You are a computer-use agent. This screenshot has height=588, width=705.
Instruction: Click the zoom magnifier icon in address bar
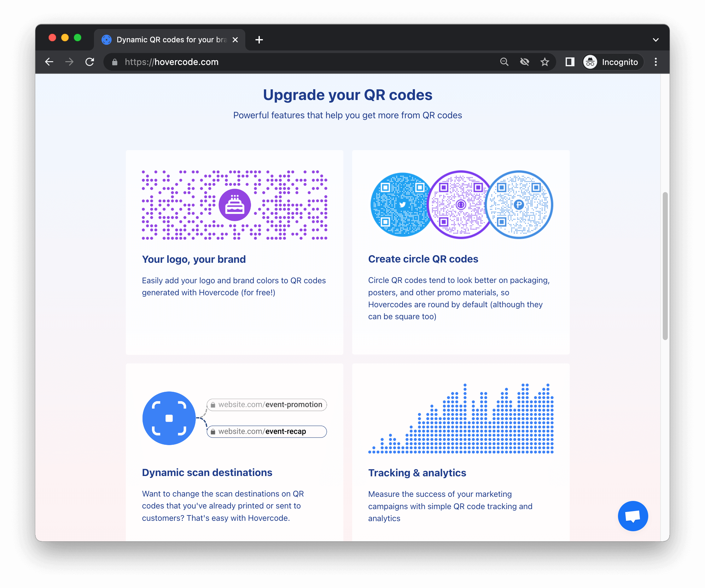(x=504, y=62)
